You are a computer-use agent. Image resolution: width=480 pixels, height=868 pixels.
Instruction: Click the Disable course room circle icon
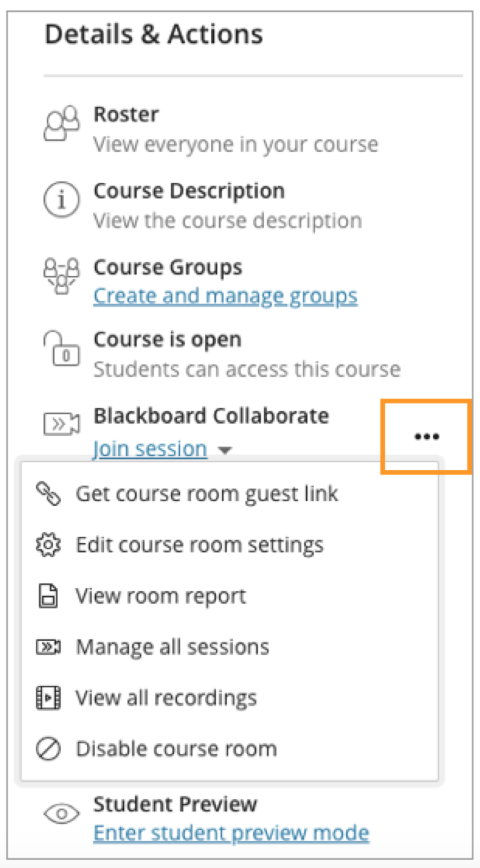click(48, 749)
